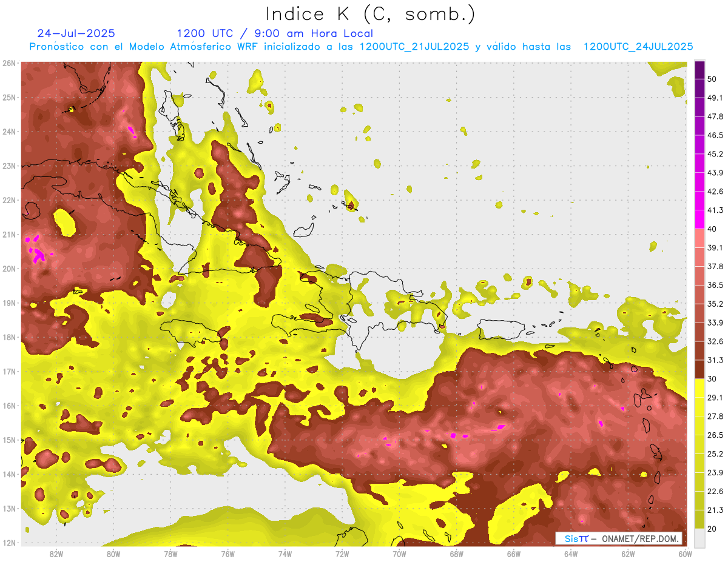
Task: Click the '74W' longitude label
Action: click(x=285, y=554)
